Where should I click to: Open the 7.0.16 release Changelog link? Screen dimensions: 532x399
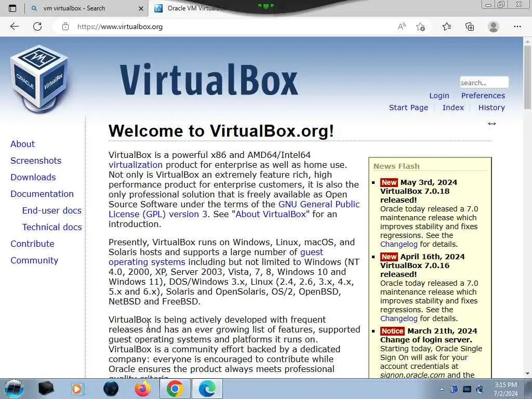click(x=398, y=318)
